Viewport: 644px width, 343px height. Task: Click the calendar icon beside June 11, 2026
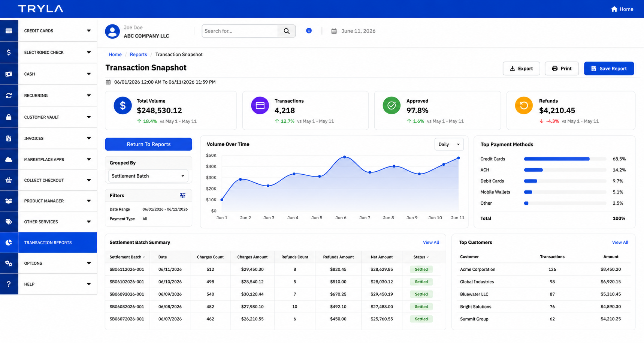pos(334,31)
